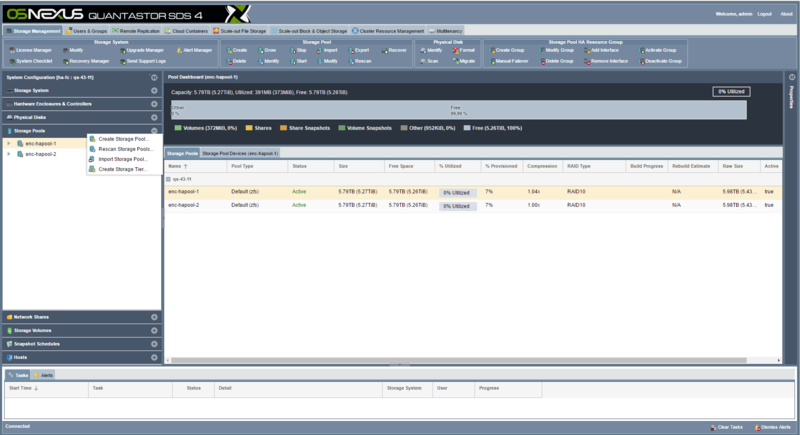Click Import in the Storage Pool toolbar
The image size is (800, 435).
pyautogui.click(x=327, y=50)
